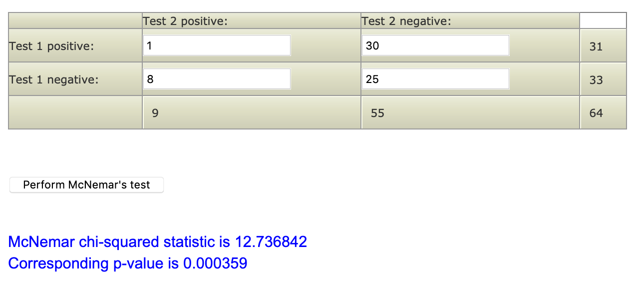644x283 pixels.
Task: Focus the input field containing 30
Action: click(x=435, y=45)
